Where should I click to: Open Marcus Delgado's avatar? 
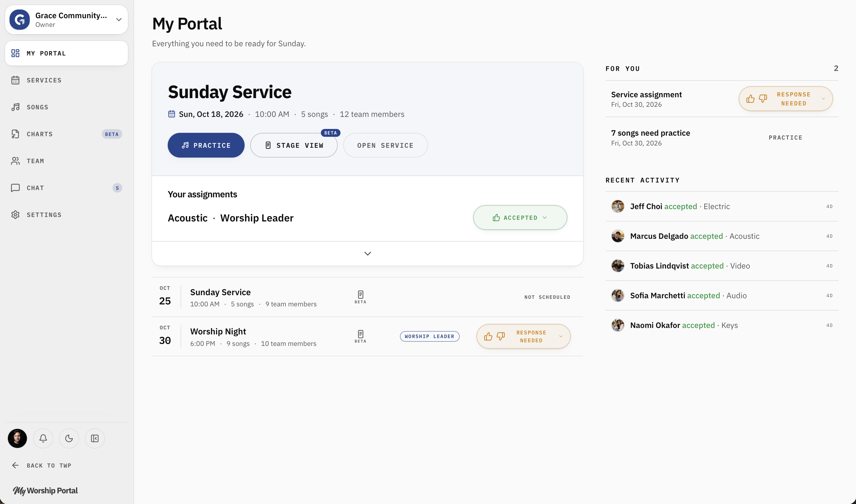point(618,236)
